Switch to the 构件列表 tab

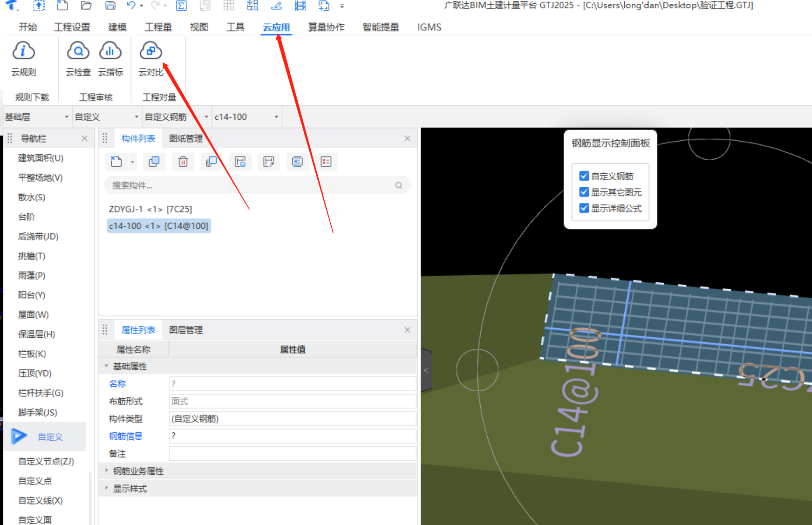point(138,138)
